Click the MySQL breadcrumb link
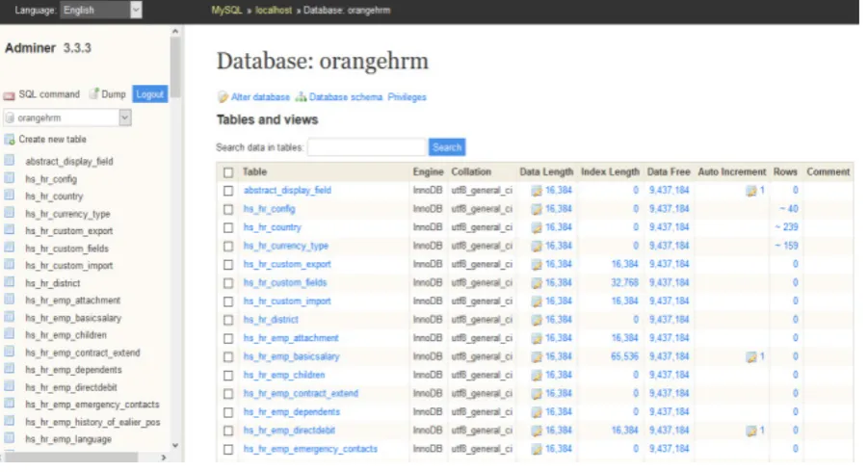868x472 pixels. (x=226, y=10)
